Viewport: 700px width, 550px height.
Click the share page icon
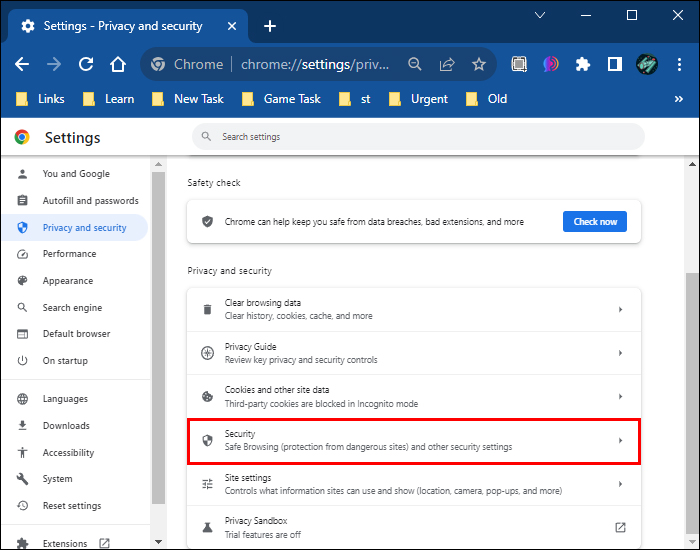point(447,64)
